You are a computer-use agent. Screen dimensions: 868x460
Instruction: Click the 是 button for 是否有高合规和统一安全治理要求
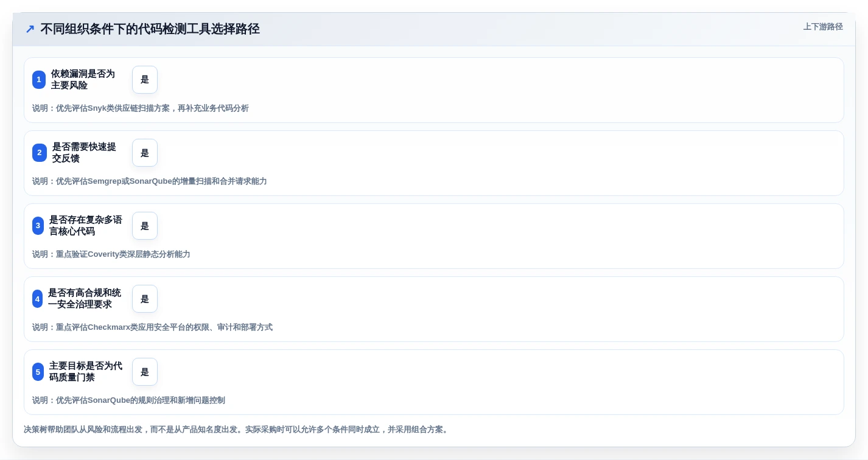(145, 299)
